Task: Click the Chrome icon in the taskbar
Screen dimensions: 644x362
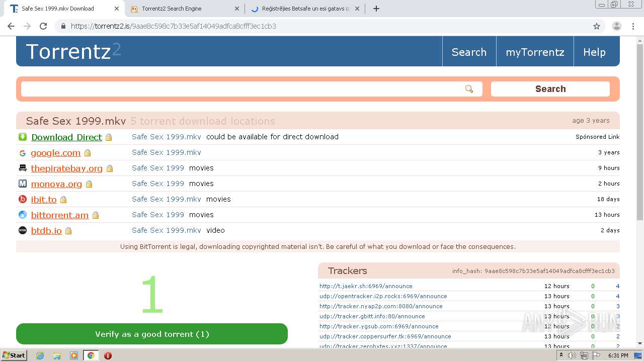Action: pyautogui.click(x=91, y=355)
